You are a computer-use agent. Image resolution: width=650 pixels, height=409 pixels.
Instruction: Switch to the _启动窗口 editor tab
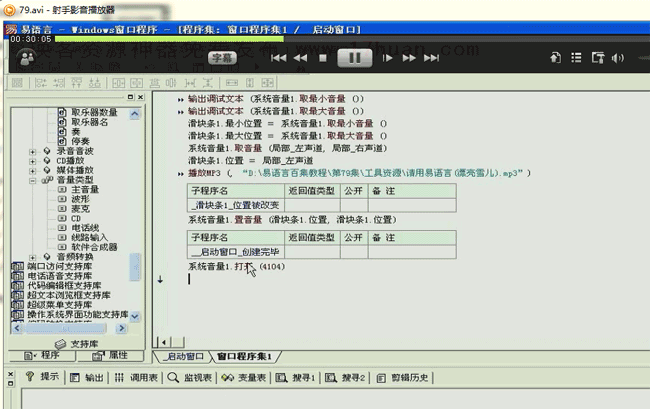pyautogui.click(x=182, y=356)
